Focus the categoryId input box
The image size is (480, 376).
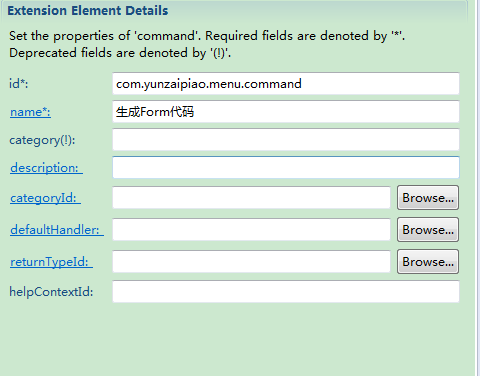pos(251,198)
